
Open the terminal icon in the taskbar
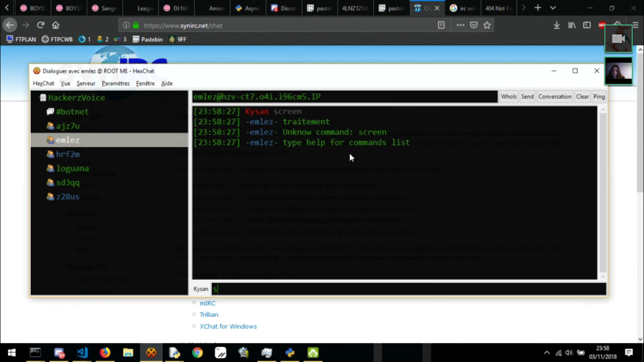35,353
